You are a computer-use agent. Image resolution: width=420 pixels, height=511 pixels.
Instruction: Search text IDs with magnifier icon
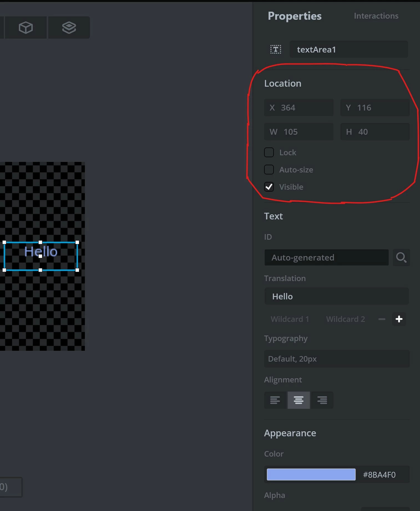(x=401, y=257)
